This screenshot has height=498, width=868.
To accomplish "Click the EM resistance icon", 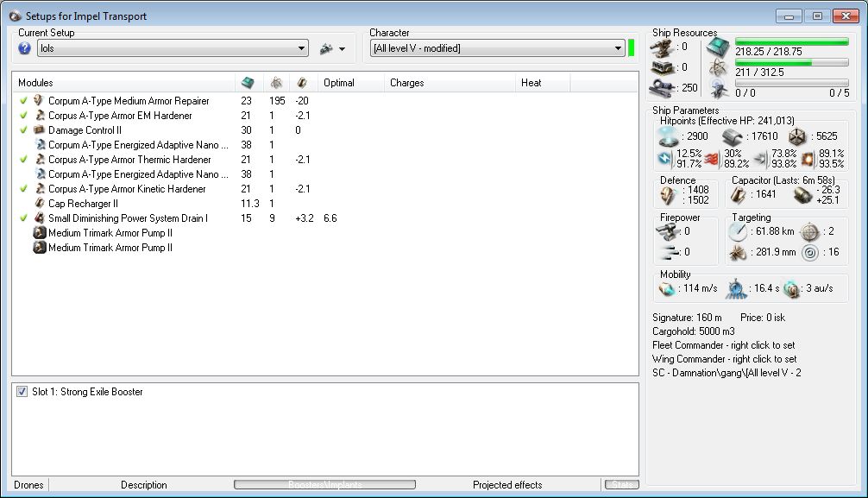I will (x=665, y=159).
